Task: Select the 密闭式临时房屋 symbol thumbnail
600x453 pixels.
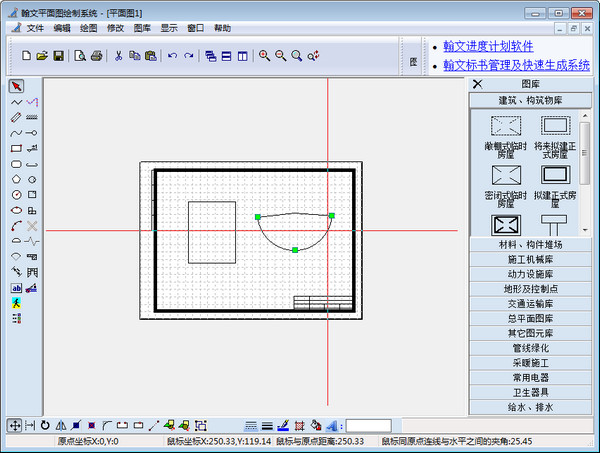Action: click(x=506, y=175)
